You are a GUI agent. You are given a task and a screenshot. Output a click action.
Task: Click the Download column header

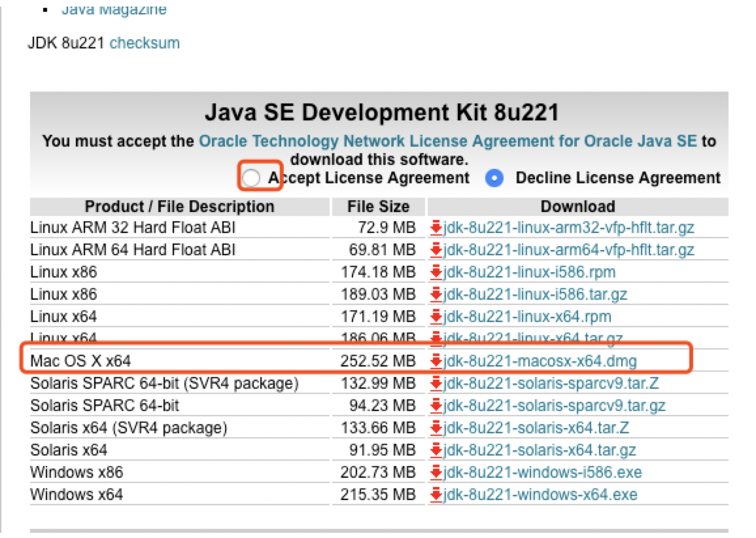[577, 207]
